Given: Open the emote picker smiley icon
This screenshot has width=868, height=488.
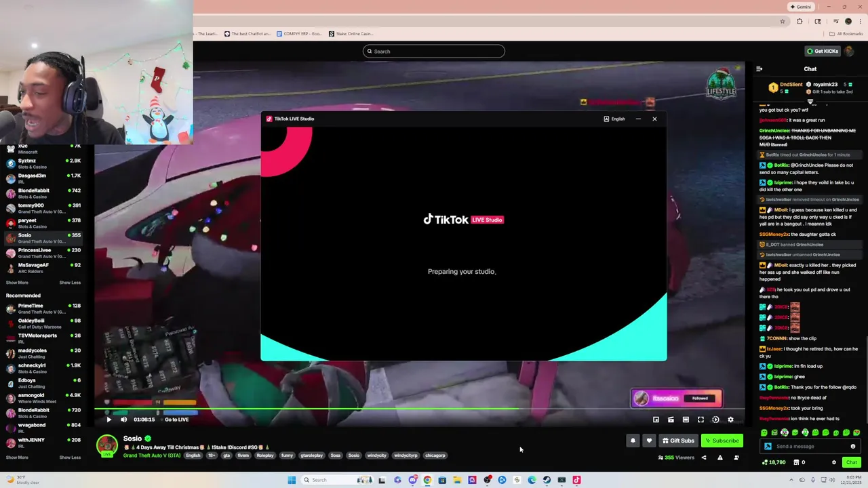Looking at the screenshot, I should click(x=853, y=447).
